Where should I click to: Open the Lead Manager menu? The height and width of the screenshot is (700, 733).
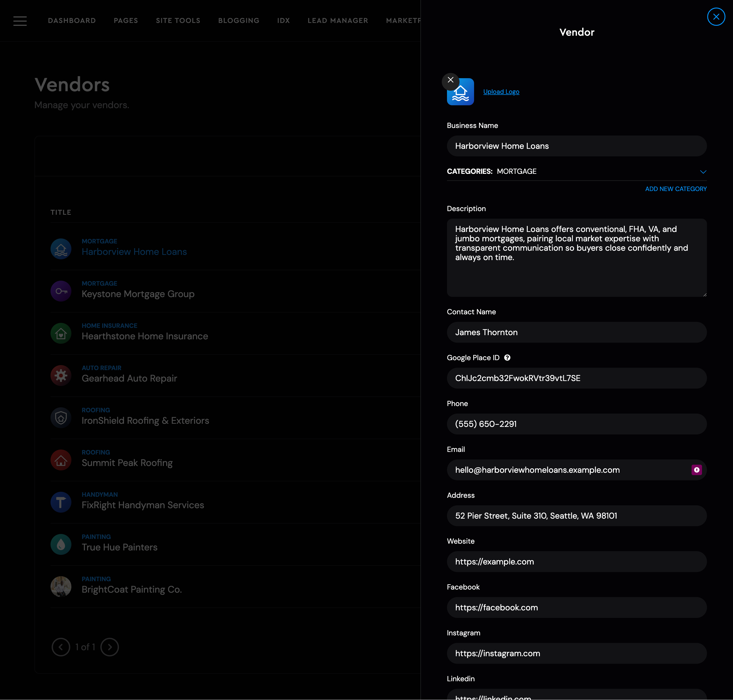(338, 21)
